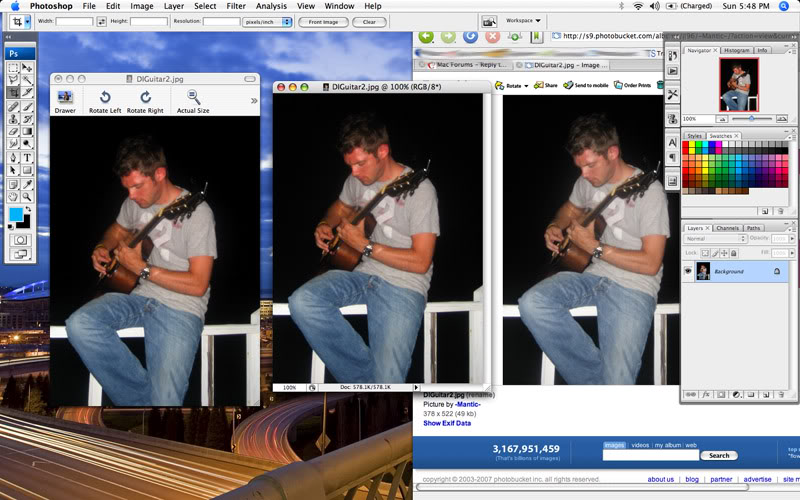Toggle Quick Mask mode
This screenshot has height=500, width=800.
pos(20,240)
